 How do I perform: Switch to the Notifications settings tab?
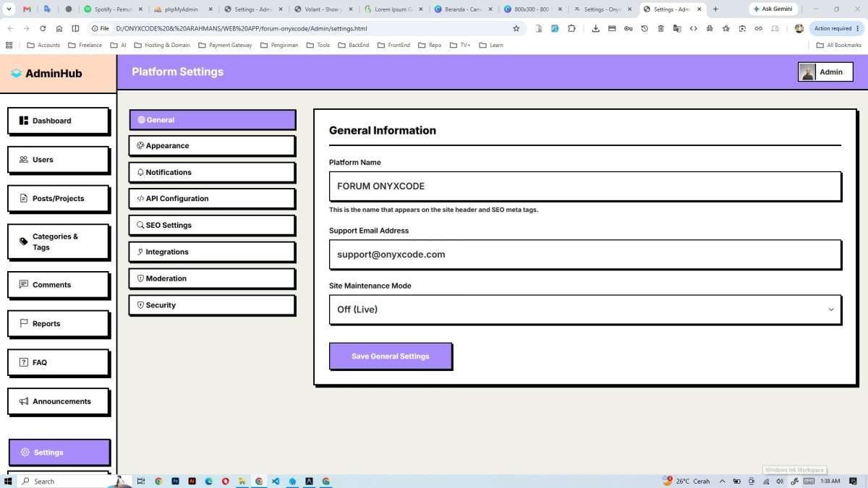(212, 172)
